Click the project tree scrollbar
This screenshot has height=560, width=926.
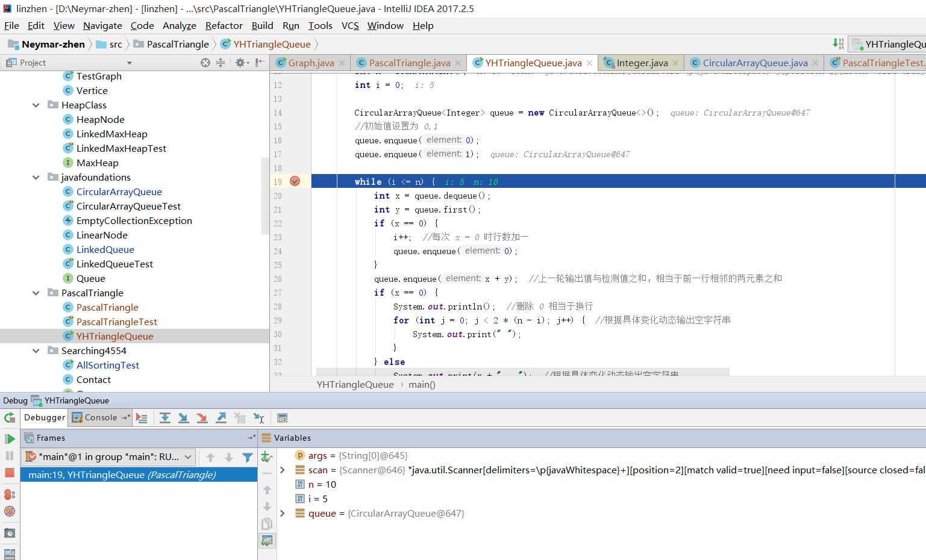pos(265,196)
